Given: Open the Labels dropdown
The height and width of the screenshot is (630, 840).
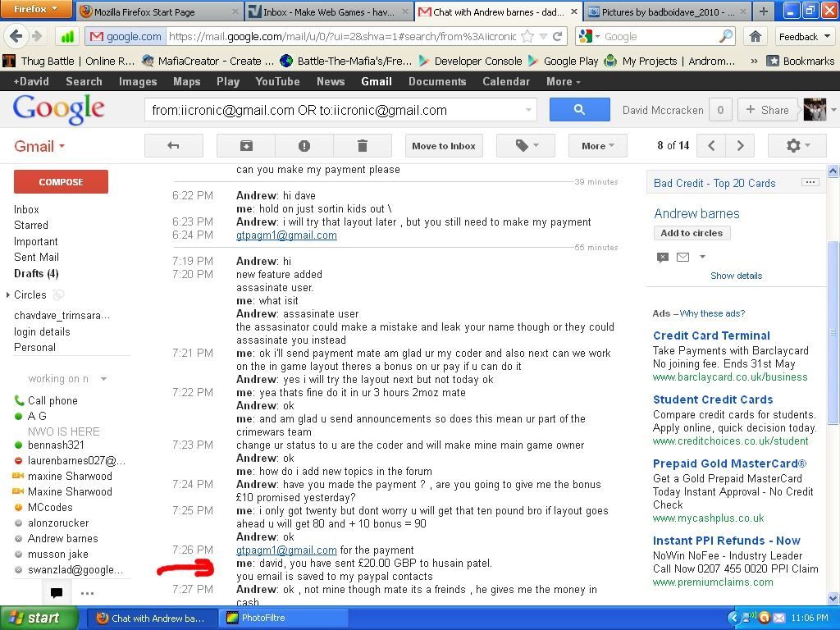Looking at the screenshot, I should pyautogui.click(x=526, y=146).
